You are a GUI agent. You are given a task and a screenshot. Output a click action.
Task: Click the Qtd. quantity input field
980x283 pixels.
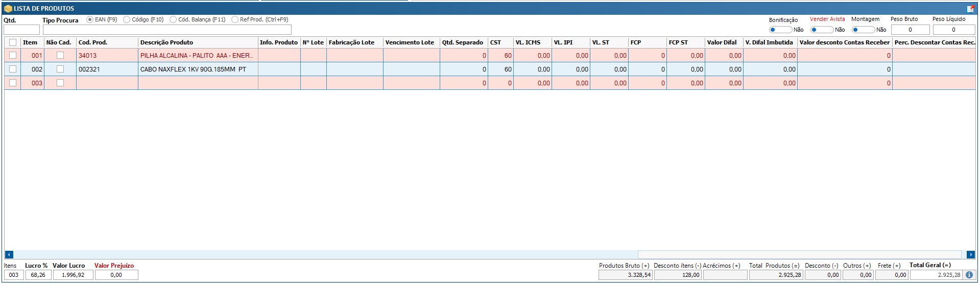(21, 30)
